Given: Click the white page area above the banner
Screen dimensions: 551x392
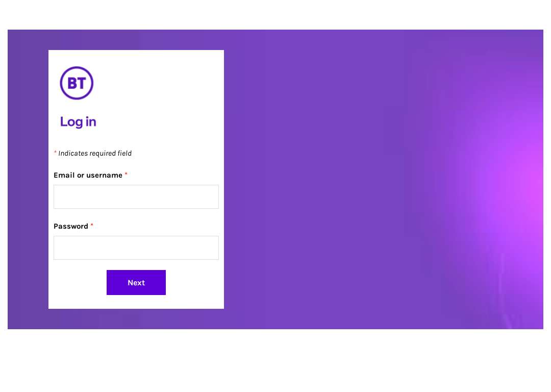Looking at the screenshot, I should point(275,15).
